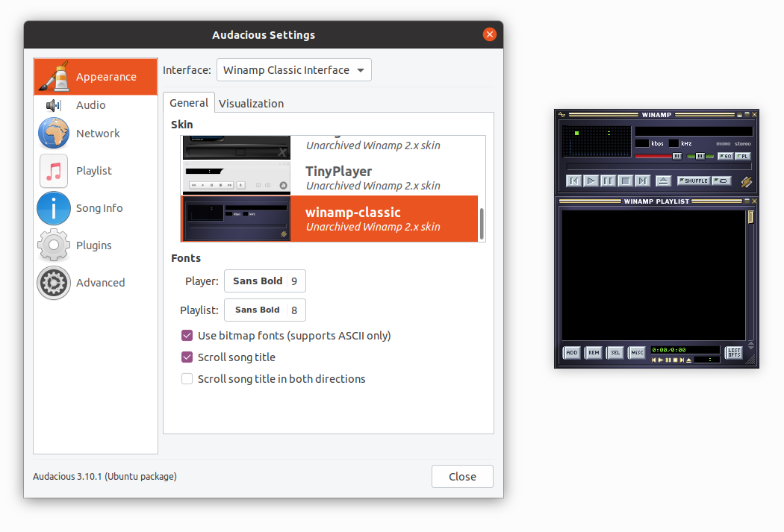Uncheck Use bitmap fonts option
The height and width of the screenshot is (532, 784).
click(x=187, y=335)
